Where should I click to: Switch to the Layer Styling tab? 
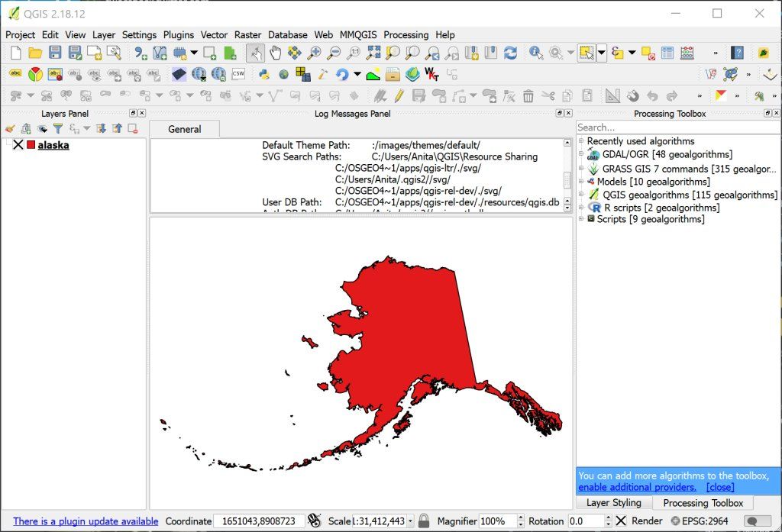(613, 502)
